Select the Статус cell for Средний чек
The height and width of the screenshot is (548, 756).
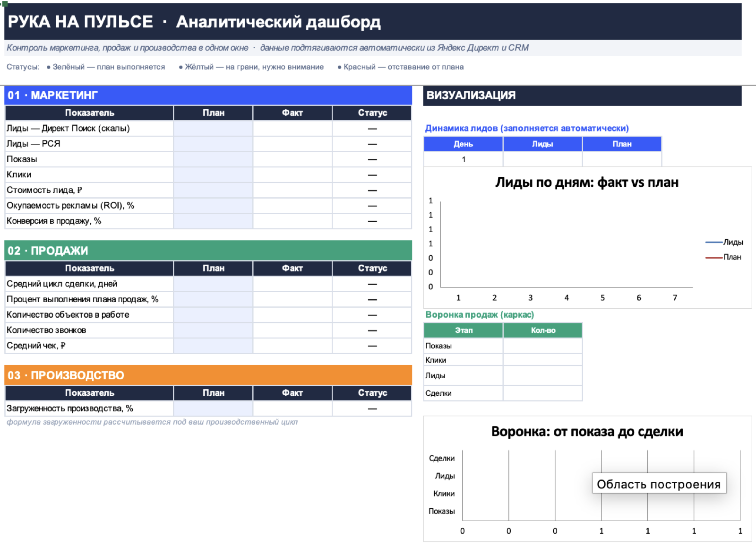[372, 346]
